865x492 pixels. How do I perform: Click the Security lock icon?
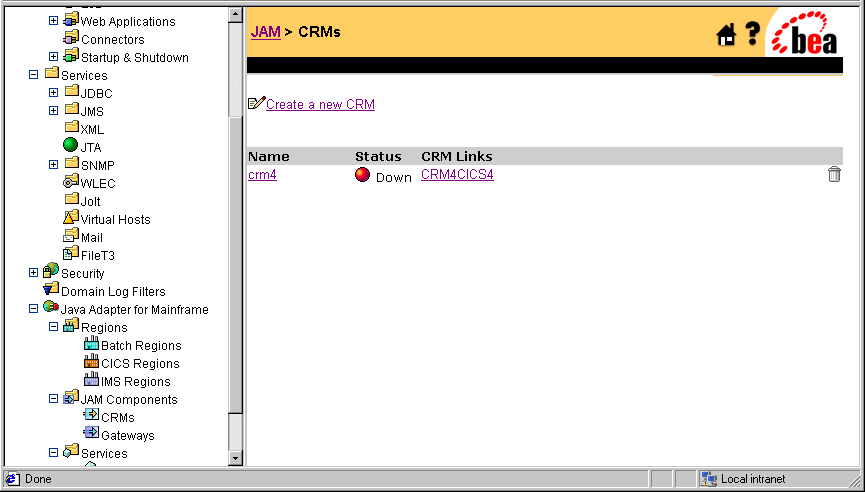coord(51,271)
